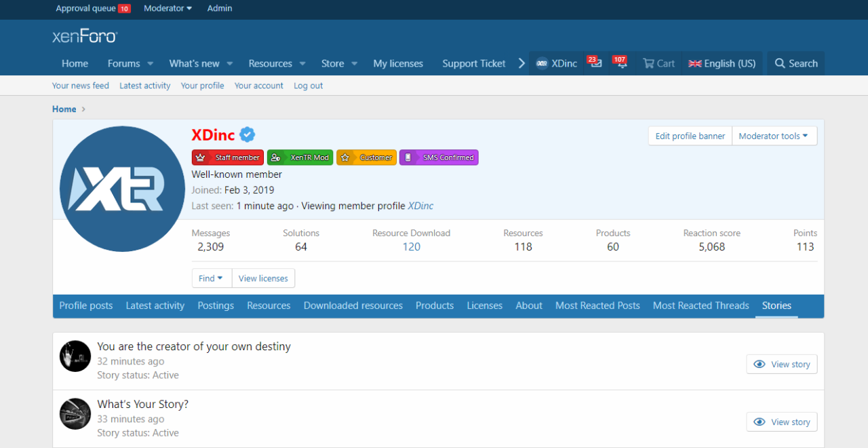Viewport: 868px width, 448px height.
Task: Open What's new in main navigation
Action: click(x=194, y=63)
